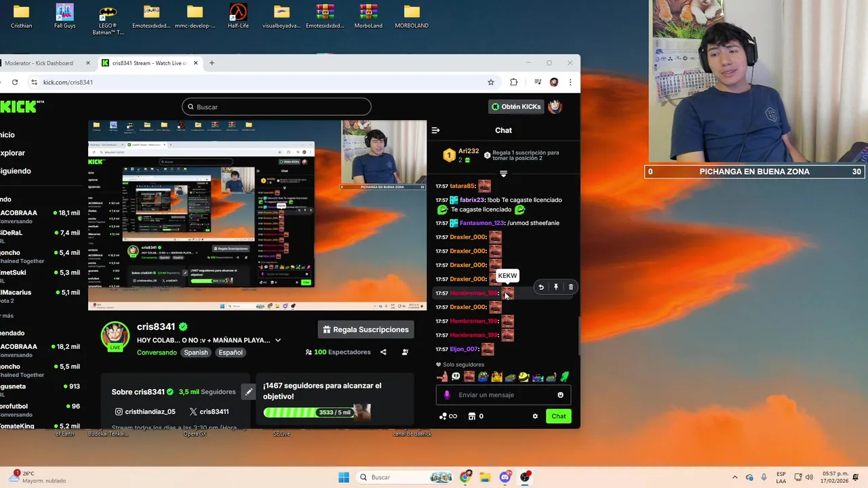
Task: Edit the About section with the pencil icon
Action: pos(249,392)
